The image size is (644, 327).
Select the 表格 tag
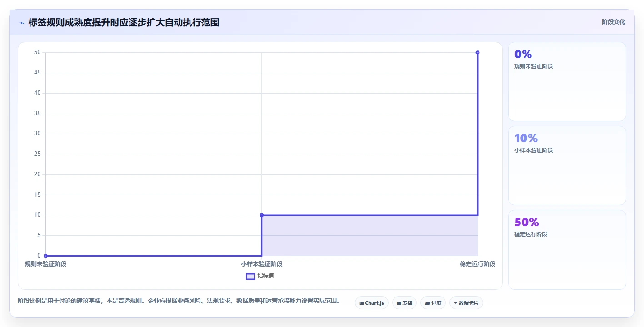tap(404, 303)
